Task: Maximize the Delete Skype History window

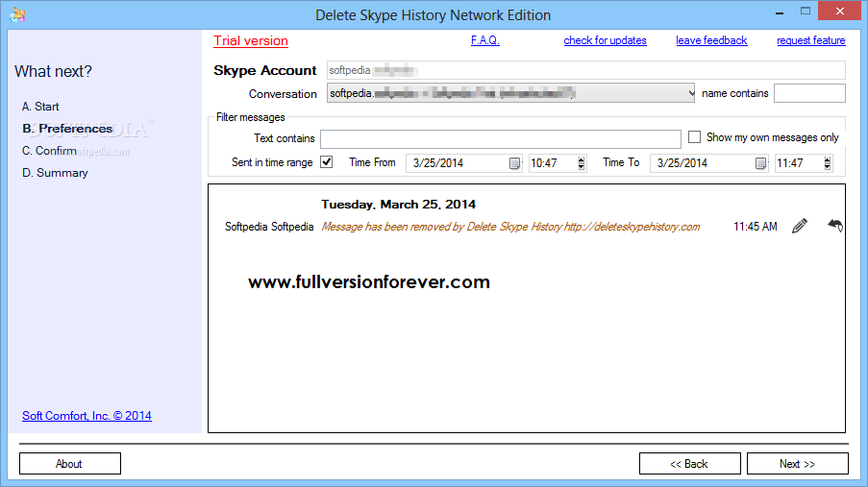Action: coord(805,12)
